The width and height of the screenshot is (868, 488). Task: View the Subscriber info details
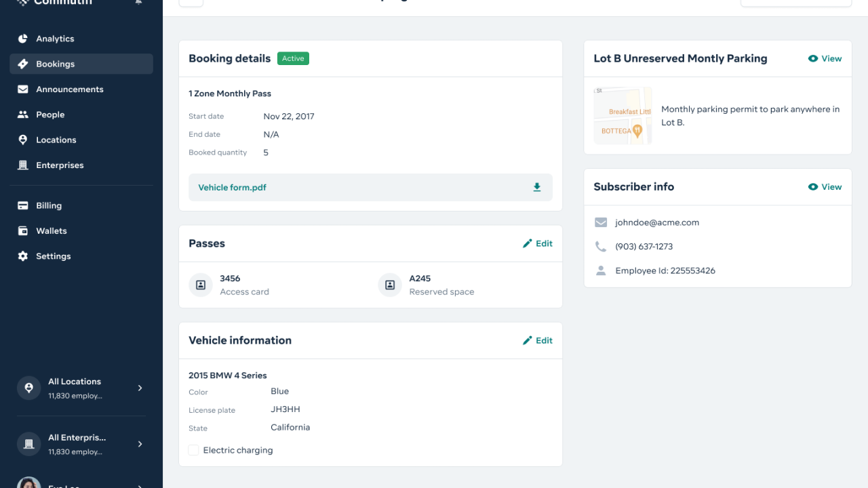point(825,187)
